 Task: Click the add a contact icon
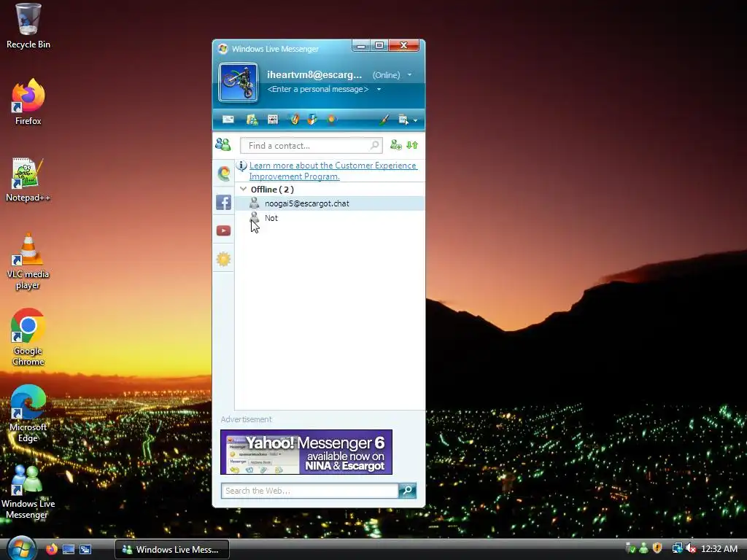click(396, 145)
